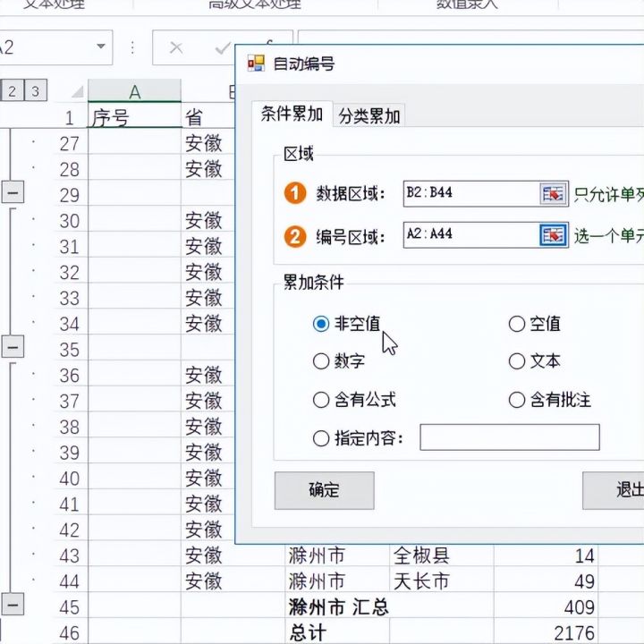Show outline level 3

pyautogui.click(x=35, y=90)
